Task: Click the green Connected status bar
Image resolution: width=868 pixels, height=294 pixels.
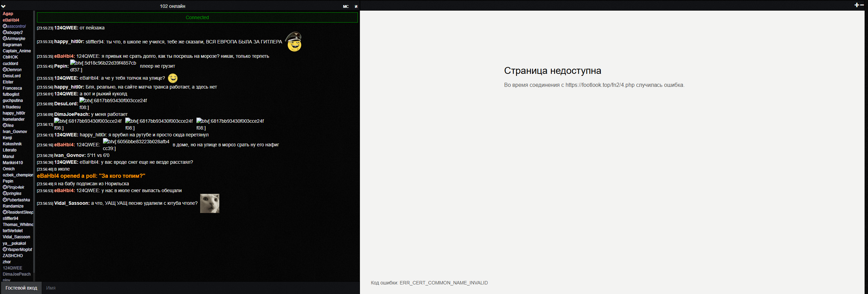Action: tap(197, 17)
